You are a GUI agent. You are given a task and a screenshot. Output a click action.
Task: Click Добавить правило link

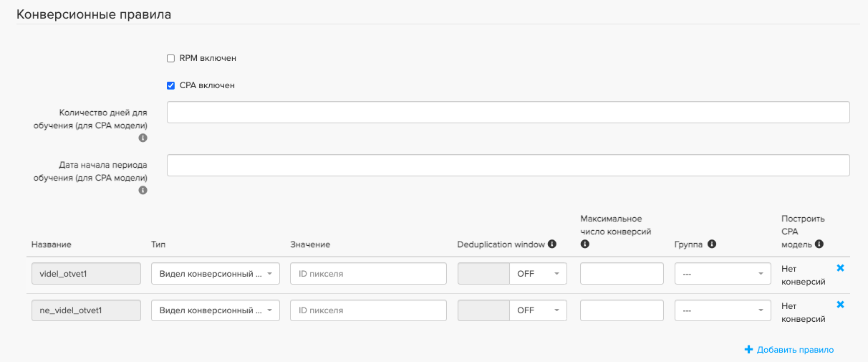pos(789,350)
